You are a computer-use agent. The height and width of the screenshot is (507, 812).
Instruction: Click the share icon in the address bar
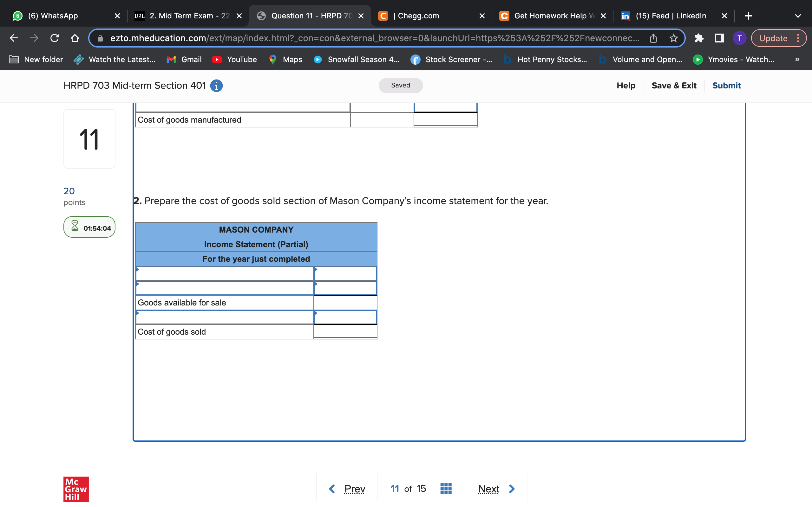[x=653, y=38]
